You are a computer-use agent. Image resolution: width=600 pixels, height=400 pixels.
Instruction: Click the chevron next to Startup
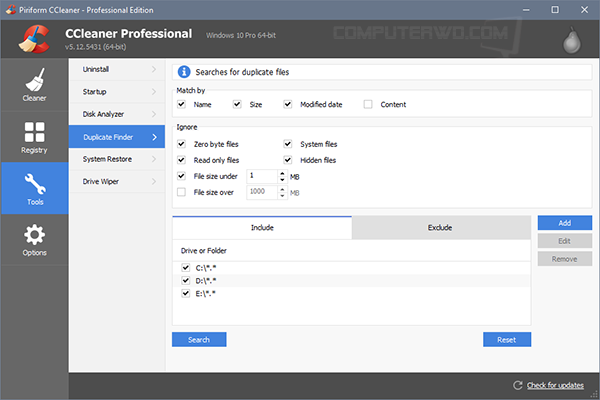click(154, 91)
